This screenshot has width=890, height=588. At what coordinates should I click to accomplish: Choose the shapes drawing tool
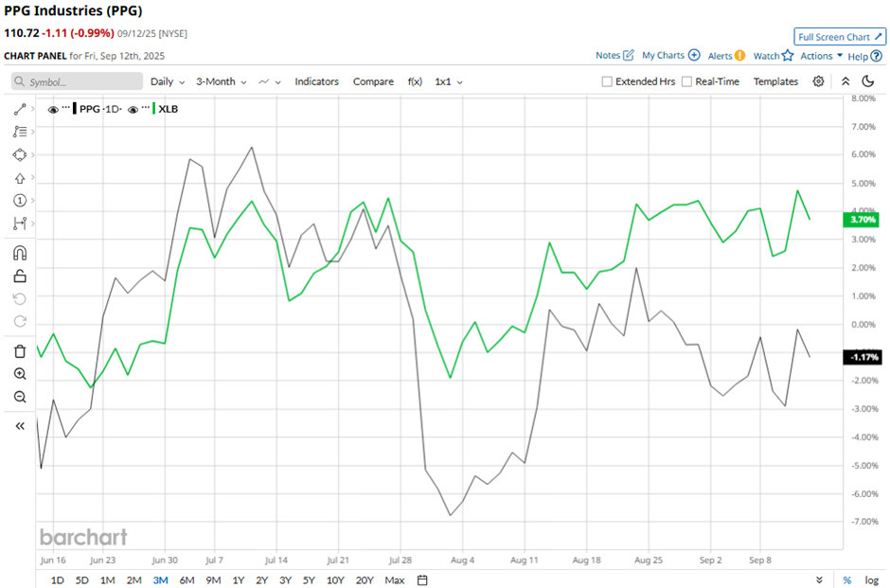coord(20,155)
